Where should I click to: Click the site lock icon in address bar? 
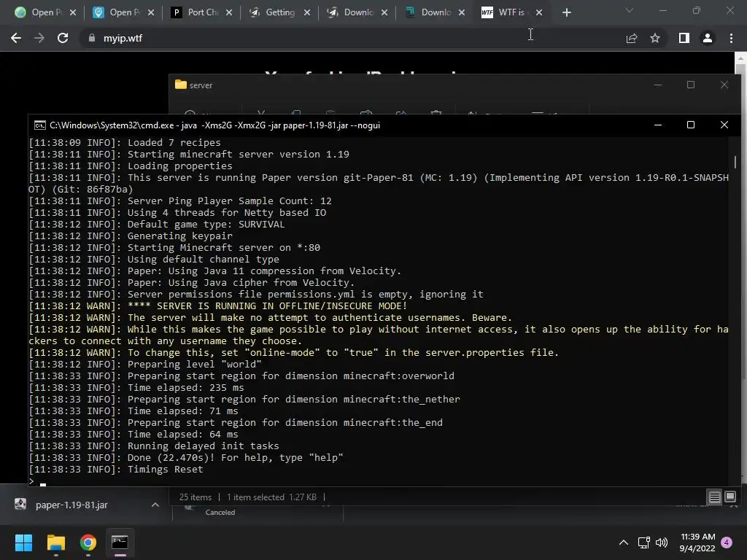point(91,38)
